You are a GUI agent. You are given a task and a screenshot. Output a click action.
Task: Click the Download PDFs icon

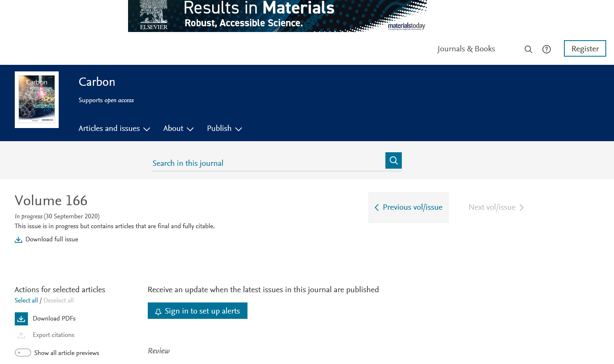click(x=21, y=319)
